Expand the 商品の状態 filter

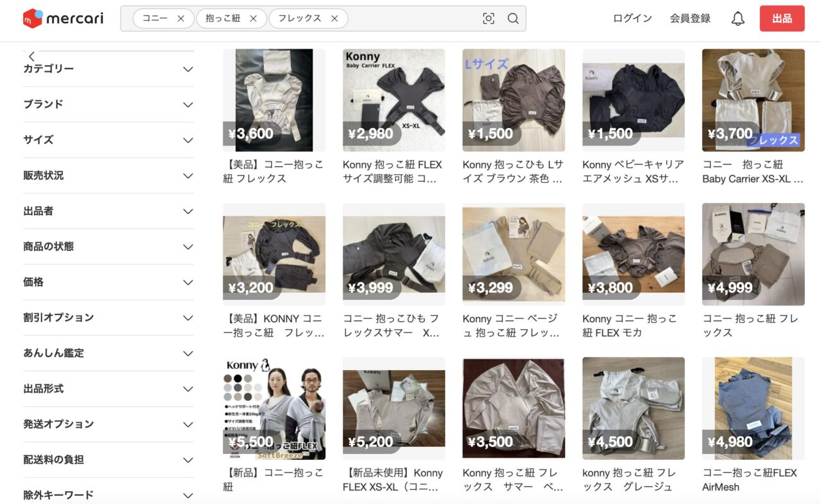tap(108, 247)
